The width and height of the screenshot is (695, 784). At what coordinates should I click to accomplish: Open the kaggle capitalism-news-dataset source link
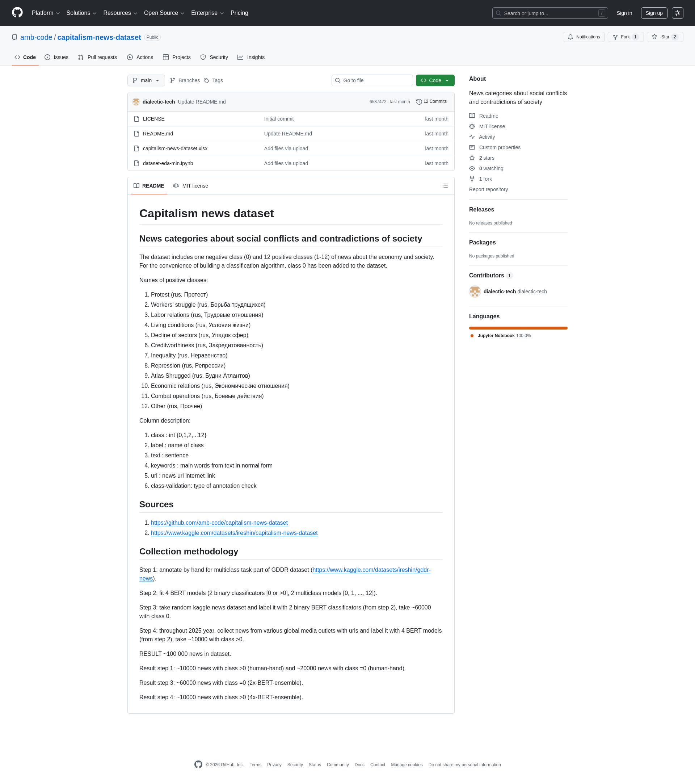[x=234, y=533]
